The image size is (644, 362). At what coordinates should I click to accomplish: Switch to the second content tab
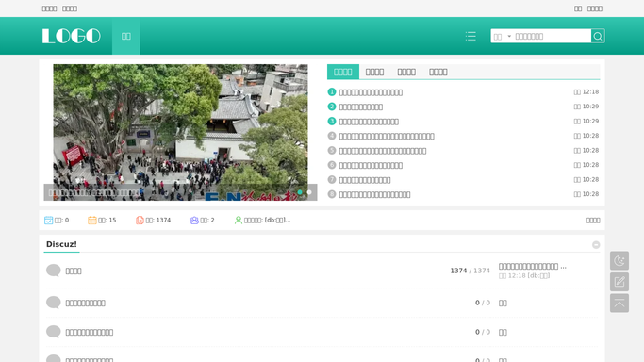tap(374, 72)
